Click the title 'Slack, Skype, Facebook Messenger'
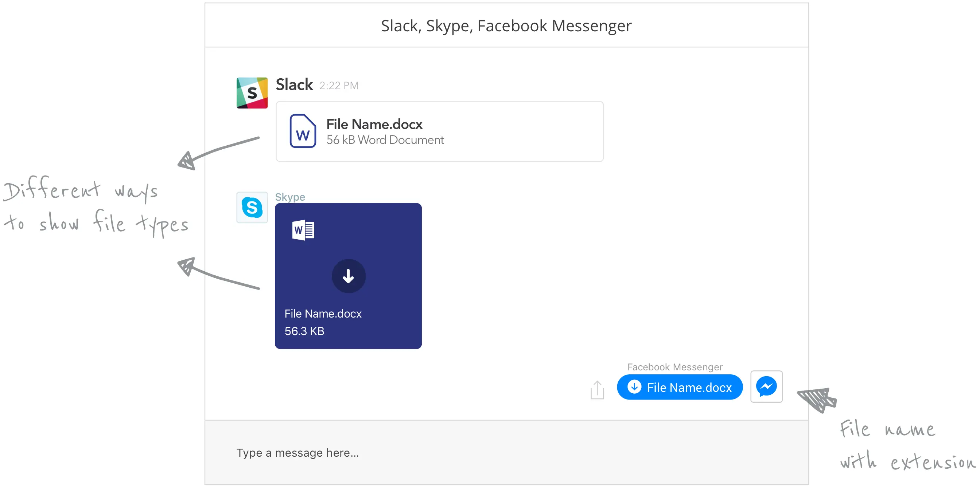This screenshot has height=488, width=980. pyautogui.click(x=506, y=25)
